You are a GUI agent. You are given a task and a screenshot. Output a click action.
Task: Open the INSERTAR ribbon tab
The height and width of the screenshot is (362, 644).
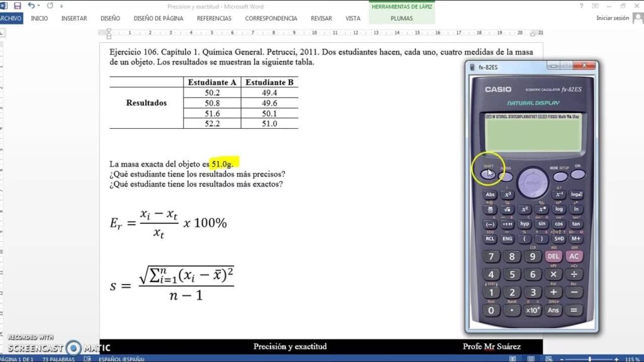[x=74, y=18]
